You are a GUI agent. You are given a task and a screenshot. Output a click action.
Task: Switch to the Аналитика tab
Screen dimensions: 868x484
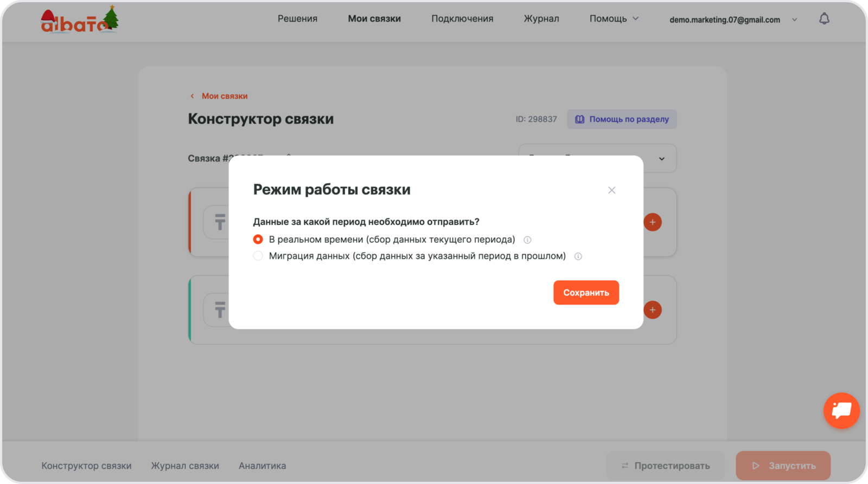262,466
